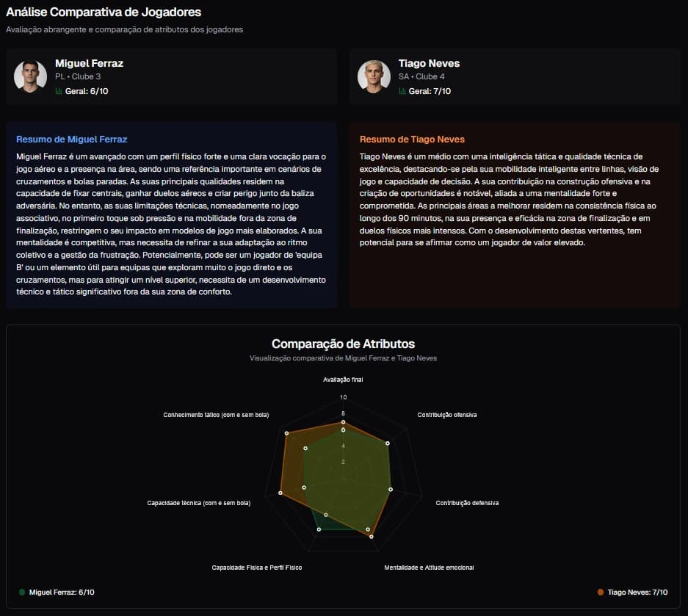
Task: Open the Tiago Neves player name
Action: tap(429, 63)
